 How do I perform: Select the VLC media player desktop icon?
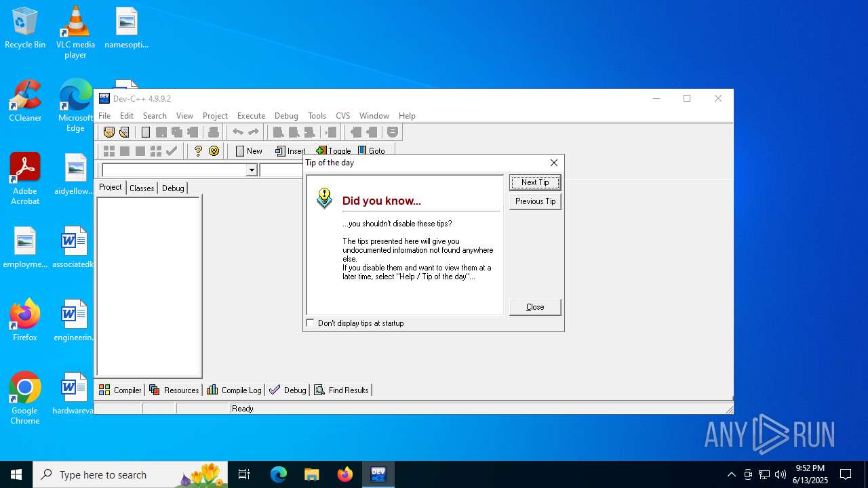tap(75, 32)
